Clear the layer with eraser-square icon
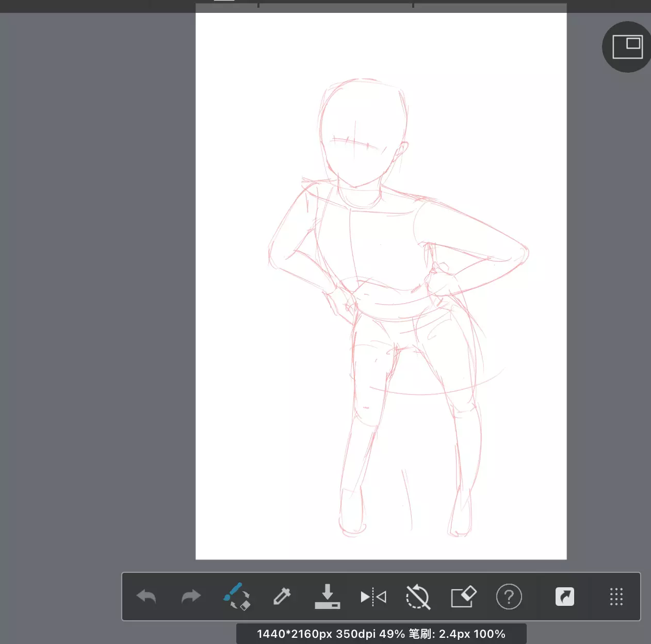This screenshot has height=644, width=651. 463,597
